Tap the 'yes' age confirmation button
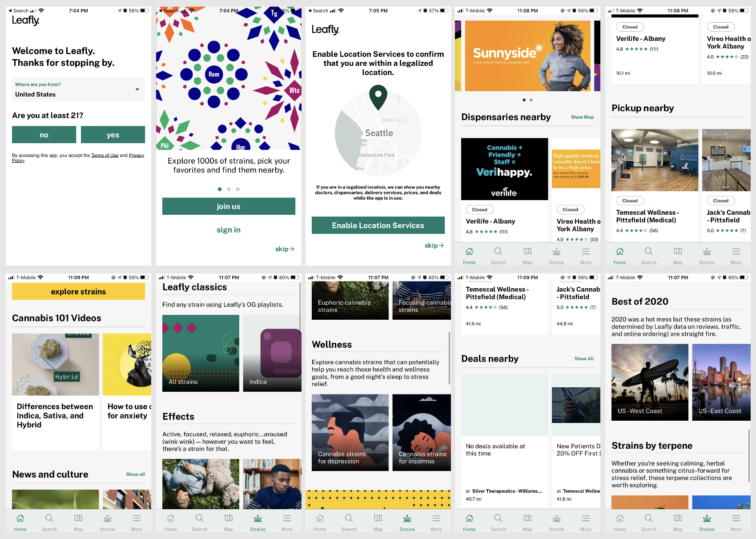The height and width of the screenshot is (539, 756). point(113,135)
